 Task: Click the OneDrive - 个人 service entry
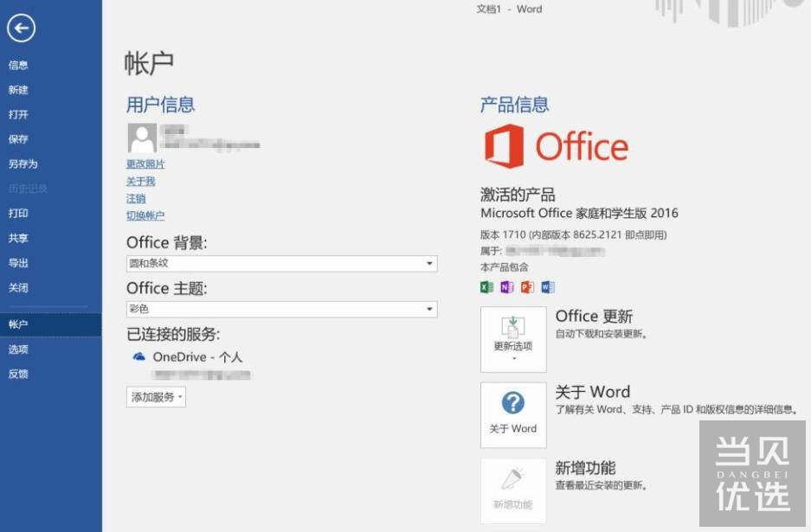point(197,356)
